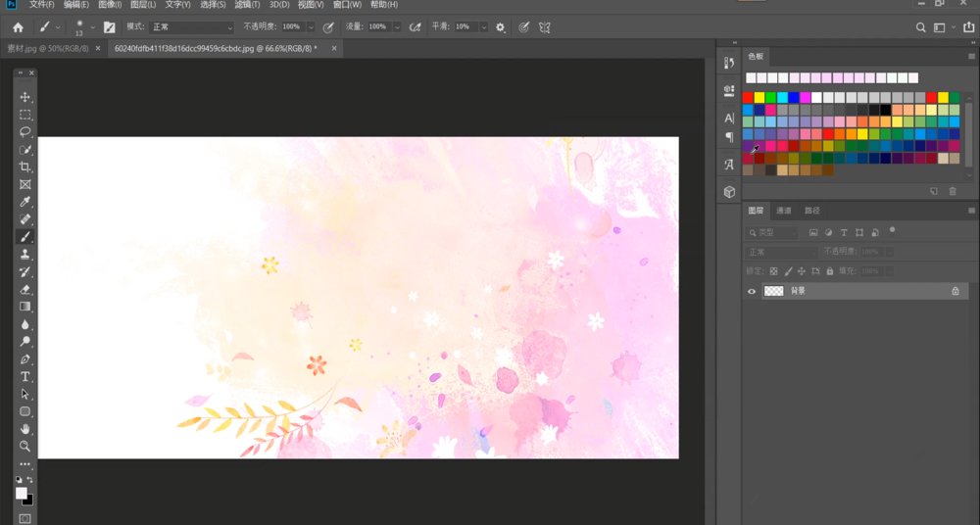The height and width of the screenshot is (525, 980).
Task: Select the Horizontal Type tool
Action: click(25, 376)
